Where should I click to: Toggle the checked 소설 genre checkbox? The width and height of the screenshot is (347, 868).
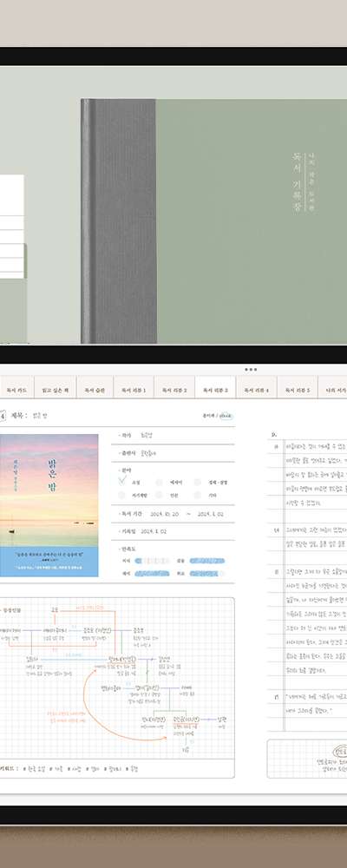click(x=121, y=482)
